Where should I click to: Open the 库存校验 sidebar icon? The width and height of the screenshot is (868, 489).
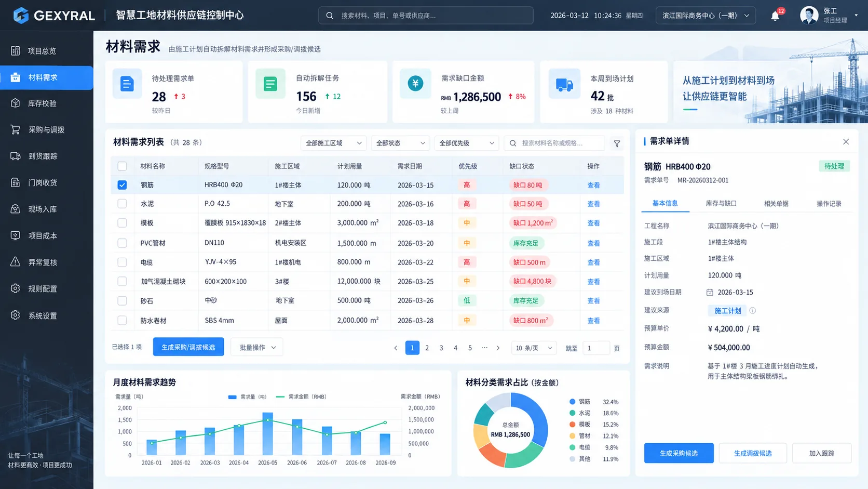coord(16,103)
